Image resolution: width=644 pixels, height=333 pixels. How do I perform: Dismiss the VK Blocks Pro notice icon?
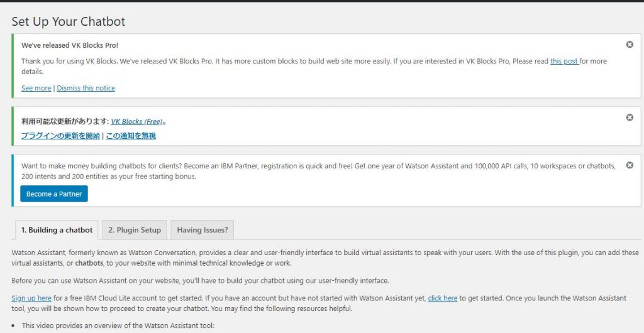coord(629,44)
